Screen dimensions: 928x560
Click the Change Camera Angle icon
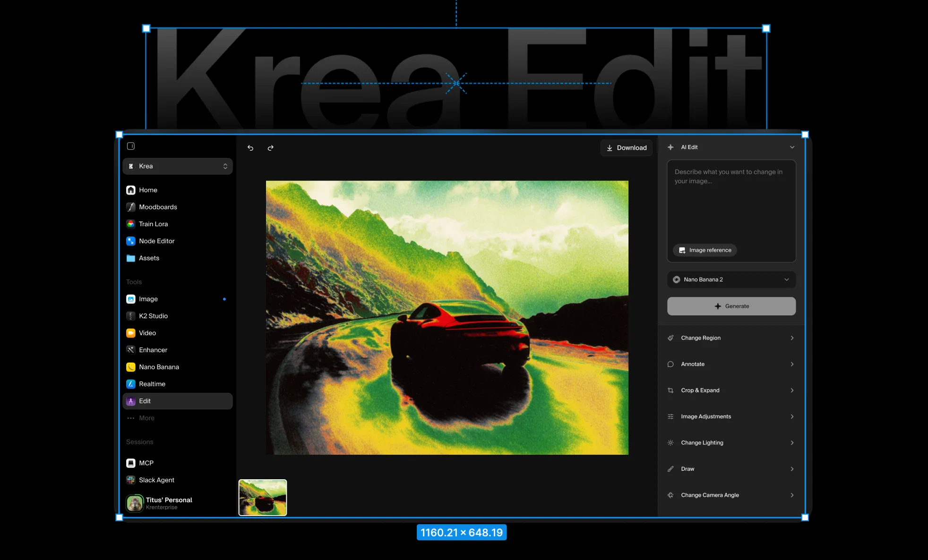(670, 495)
